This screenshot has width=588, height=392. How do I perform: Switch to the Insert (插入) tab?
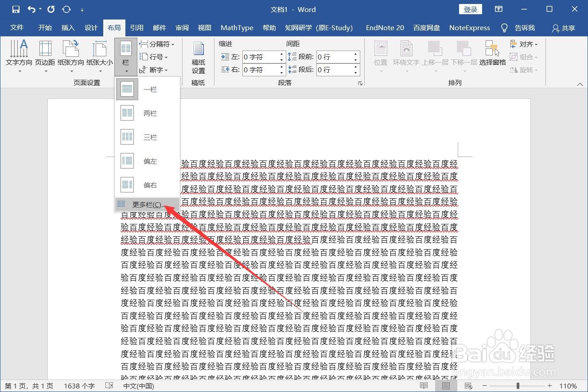point(68,27)
